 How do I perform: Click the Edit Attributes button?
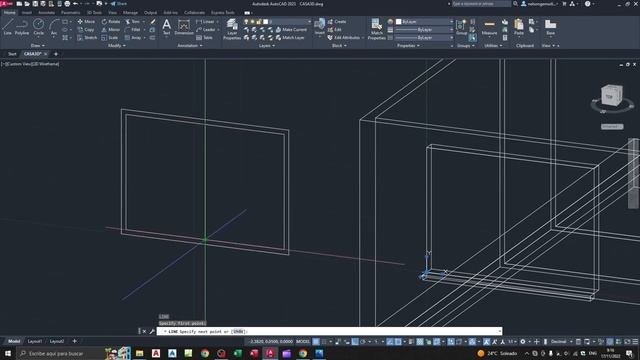pyautogui.click(x=344, y=38)
